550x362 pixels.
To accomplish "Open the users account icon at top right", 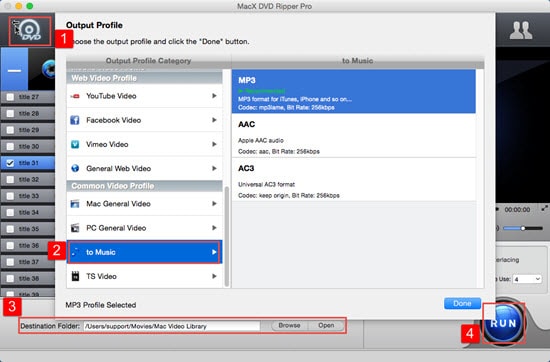I will pos(521,30).
